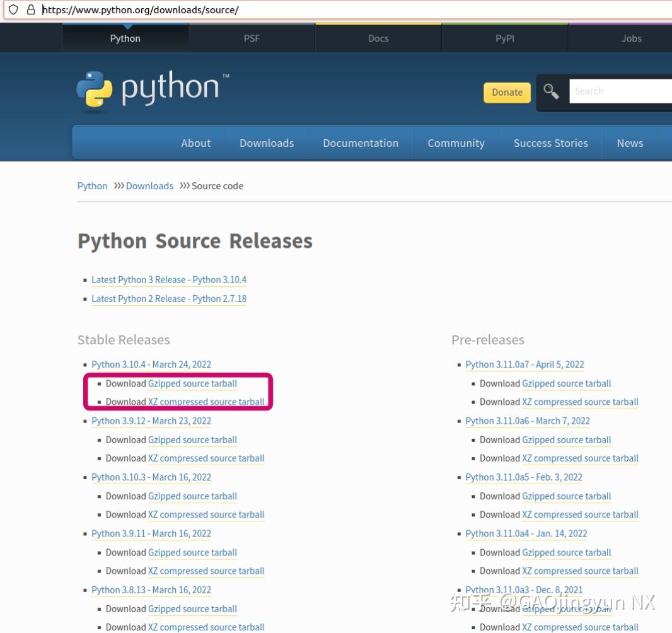672x633 pixels.
Task: Click the search magnifier icon
Action: click(x=551, y=91)
